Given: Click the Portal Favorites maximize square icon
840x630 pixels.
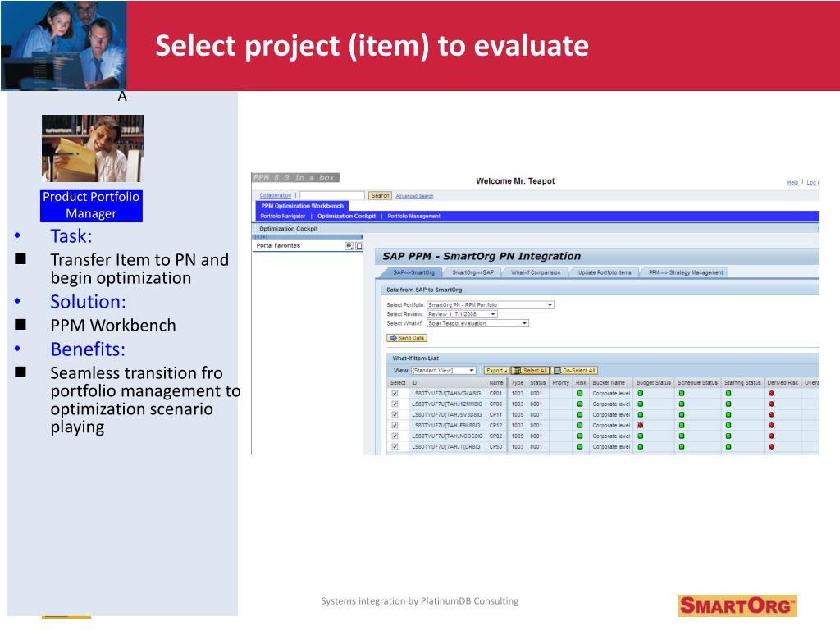Looking at the screenshot, I should click(359, 246).
